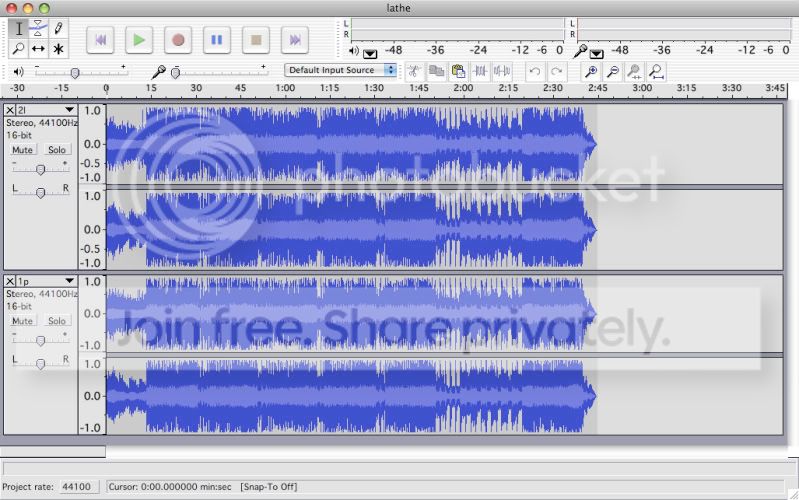Screen dimensions: 799x500
Task: Click the Zoom In magnifier icon
Action: tap(591, 71)
